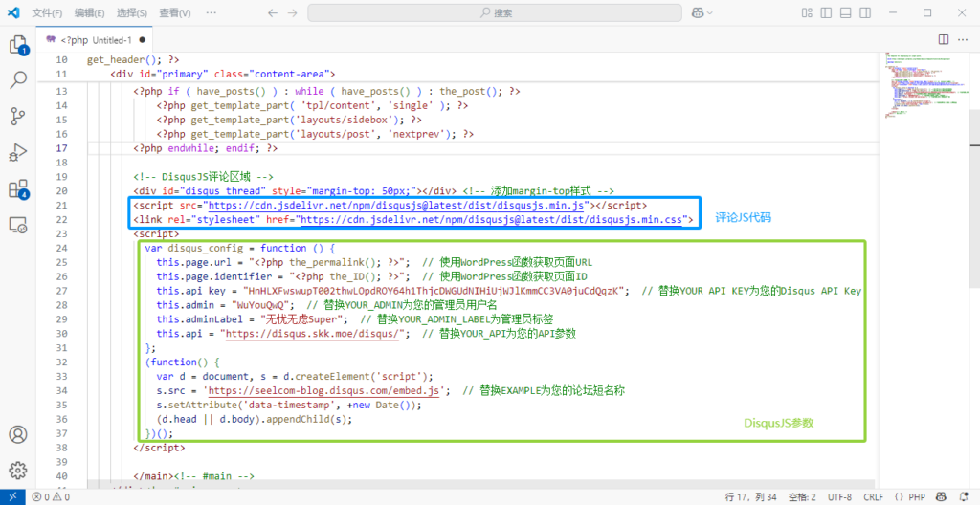Open the Run and Debug view
Screen dimensions: 980x505
(17, 153)
